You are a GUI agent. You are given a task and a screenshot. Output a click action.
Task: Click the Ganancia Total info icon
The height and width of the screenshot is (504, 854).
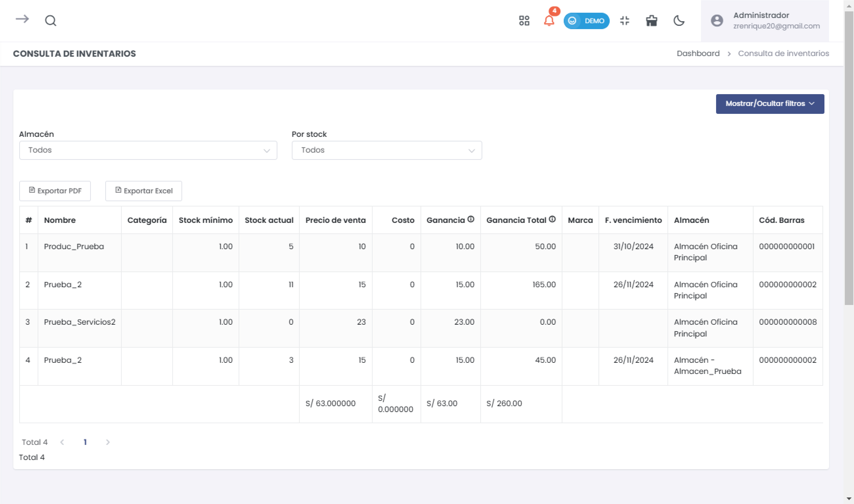pyautogui.click(x=552, y=219)
